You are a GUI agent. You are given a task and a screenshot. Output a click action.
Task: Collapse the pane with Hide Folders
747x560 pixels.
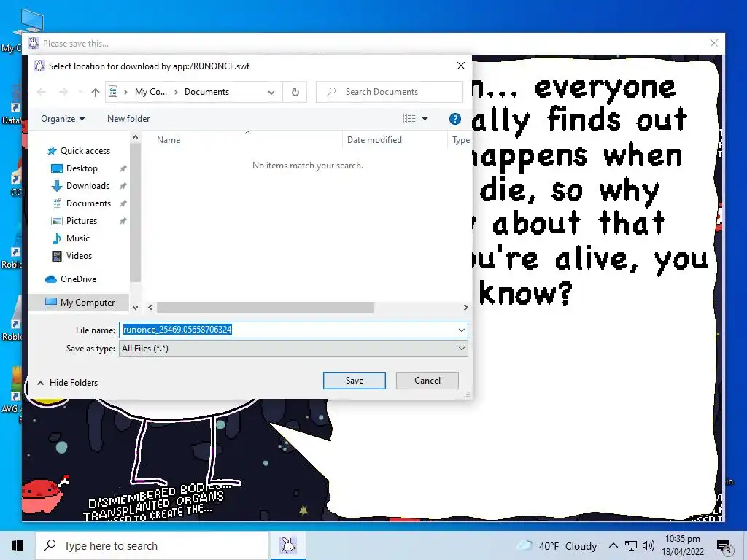[x=67, y=383]
